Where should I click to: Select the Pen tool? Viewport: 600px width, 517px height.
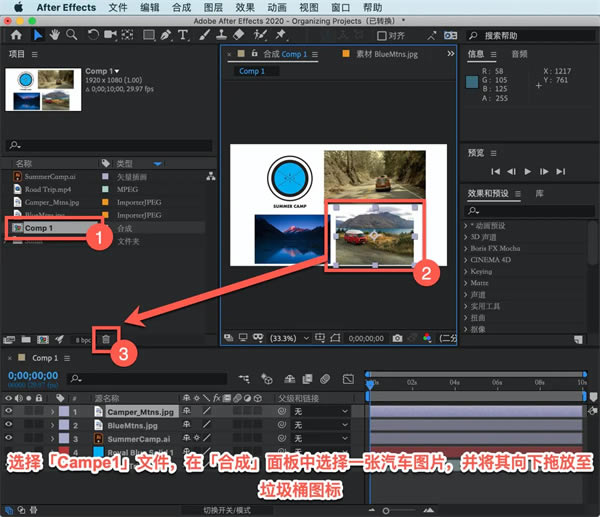coord(165,35)
